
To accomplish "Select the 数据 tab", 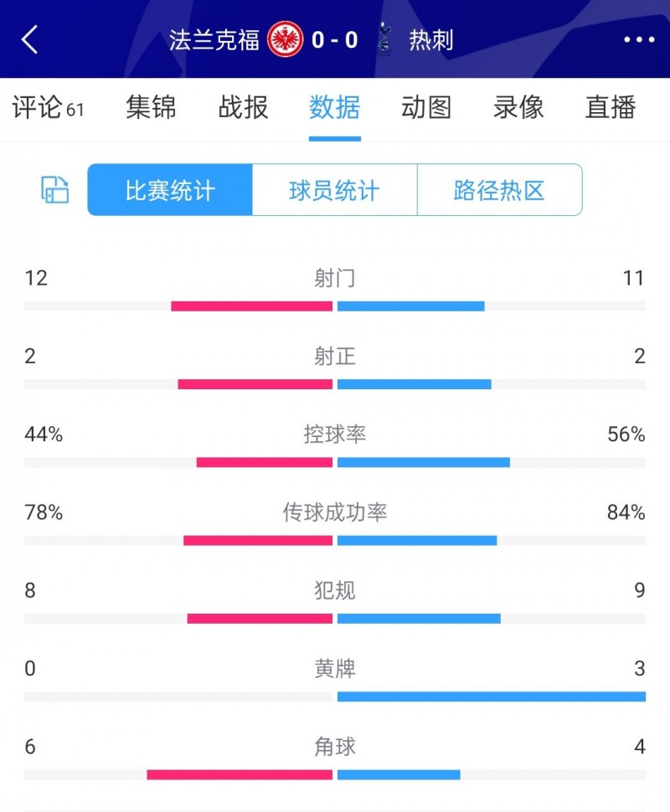I will pos(335,108).
